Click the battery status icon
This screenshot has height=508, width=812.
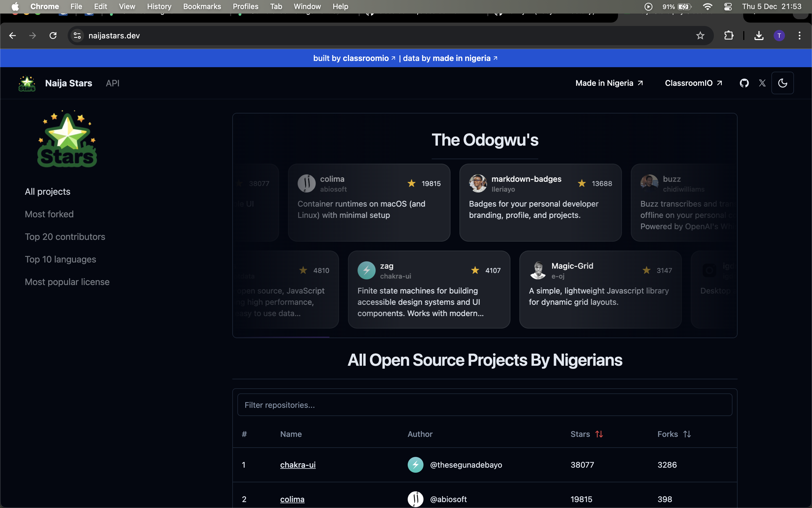click(685, 7)
